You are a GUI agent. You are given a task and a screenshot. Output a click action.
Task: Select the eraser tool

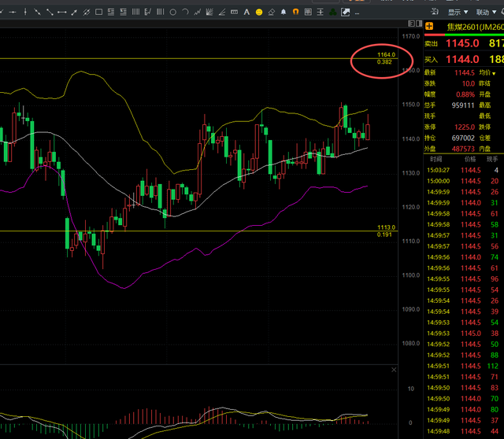coord(271,13)
